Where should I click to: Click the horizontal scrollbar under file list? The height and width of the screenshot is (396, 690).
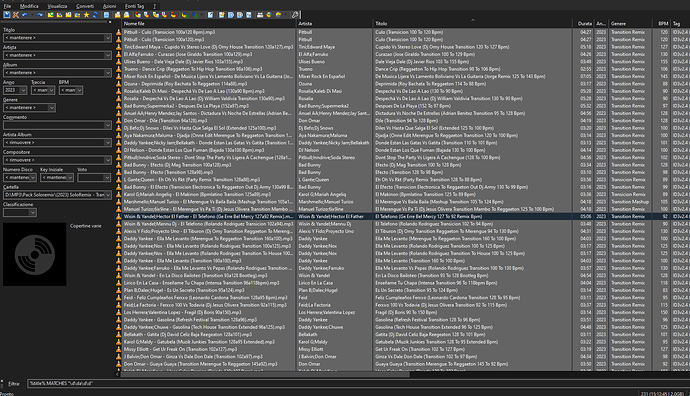tap(265, 374)
